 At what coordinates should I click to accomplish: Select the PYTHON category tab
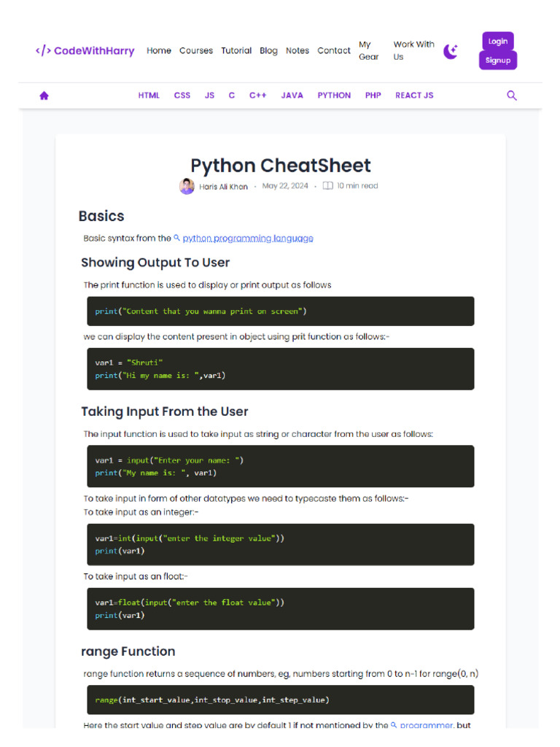[334, 96]
